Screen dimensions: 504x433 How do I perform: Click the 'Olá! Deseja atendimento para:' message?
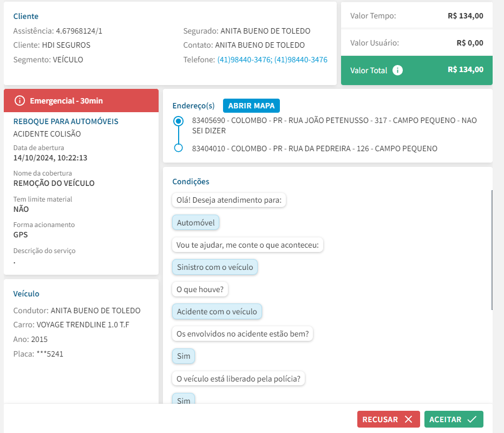(229, 200)
